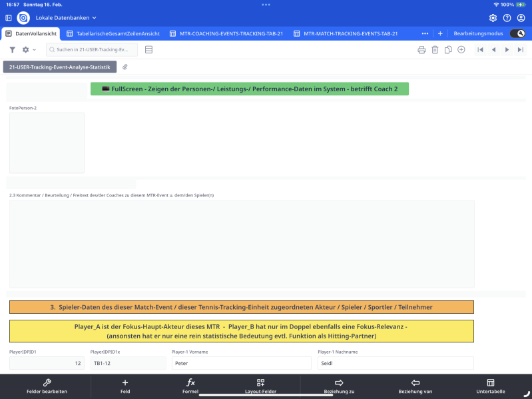Toggle the sidebar panel icon
The width and height of the screenshot is (532, 399).
9,17
